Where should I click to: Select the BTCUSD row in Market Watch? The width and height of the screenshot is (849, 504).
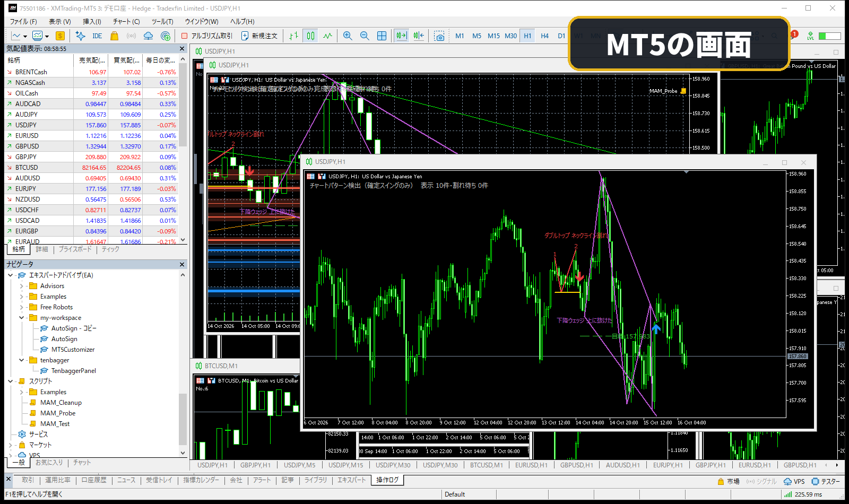[91, 168]
